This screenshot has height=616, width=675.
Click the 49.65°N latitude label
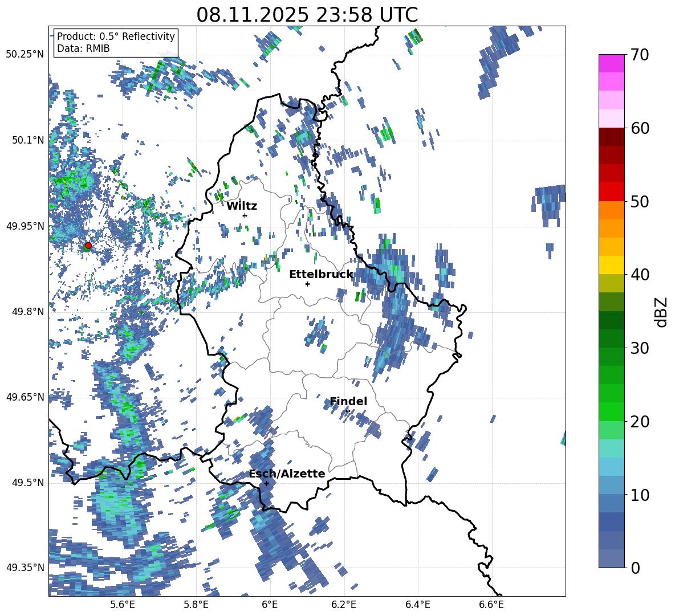(x=25, y=397)
